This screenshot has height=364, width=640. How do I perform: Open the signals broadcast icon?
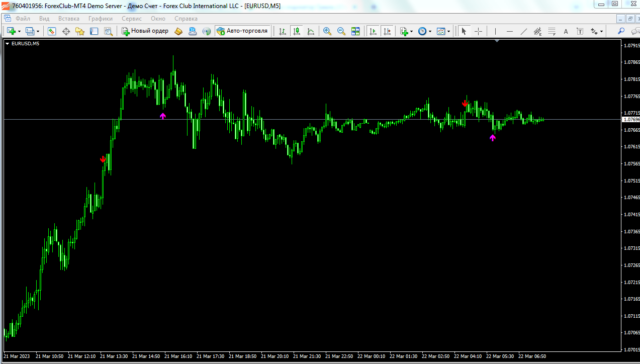tap(207, 31)
